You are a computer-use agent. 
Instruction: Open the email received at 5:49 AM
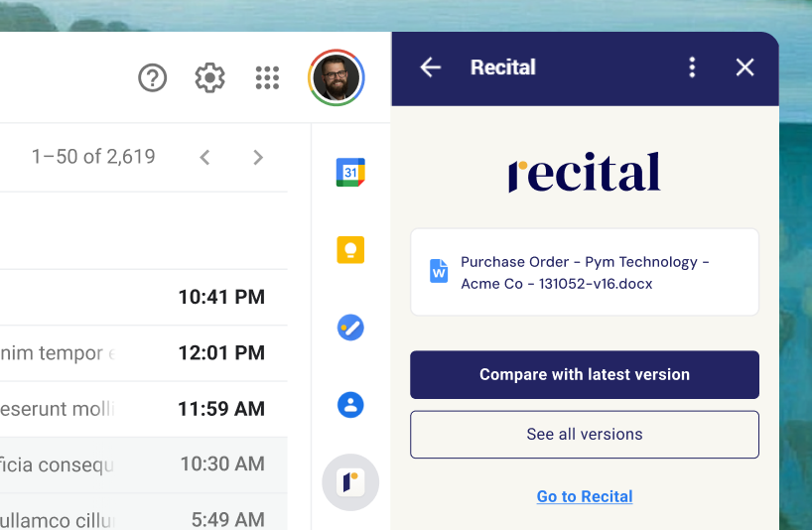[x=144, y=512]
